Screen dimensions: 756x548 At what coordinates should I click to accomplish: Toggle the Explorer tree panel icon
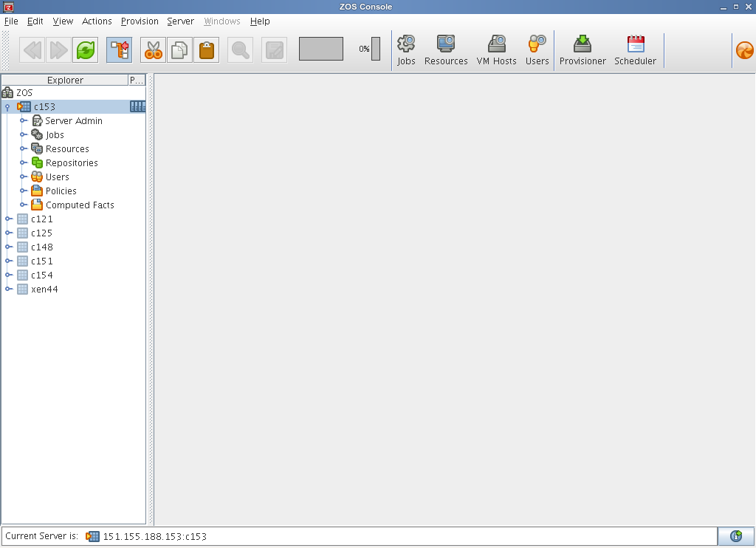119,49
